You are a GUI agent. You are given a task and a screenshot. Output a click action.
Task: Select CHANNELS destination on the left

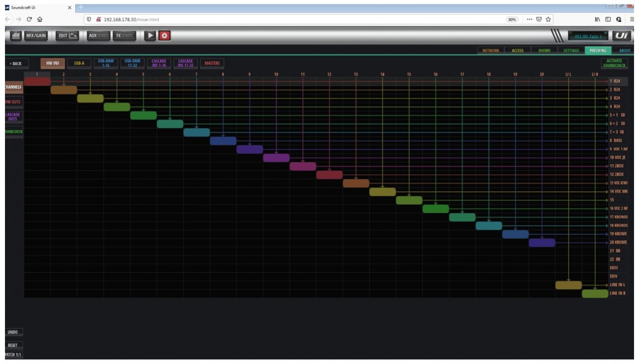pos(14,87)
